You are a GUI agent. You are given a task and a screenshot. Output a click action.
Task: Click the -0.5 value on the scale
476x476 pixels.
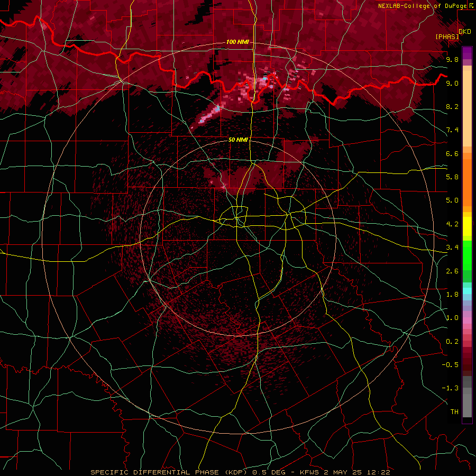point(450,364)
